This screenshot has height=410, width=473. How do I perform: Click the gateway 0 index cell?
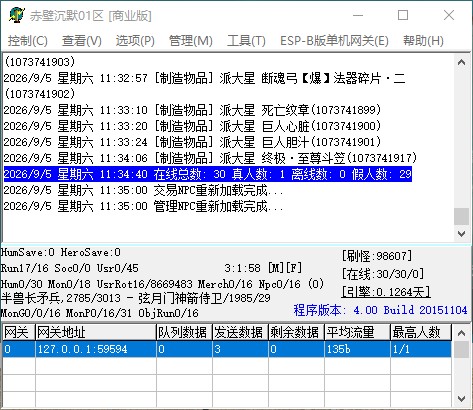coord(19,349)
